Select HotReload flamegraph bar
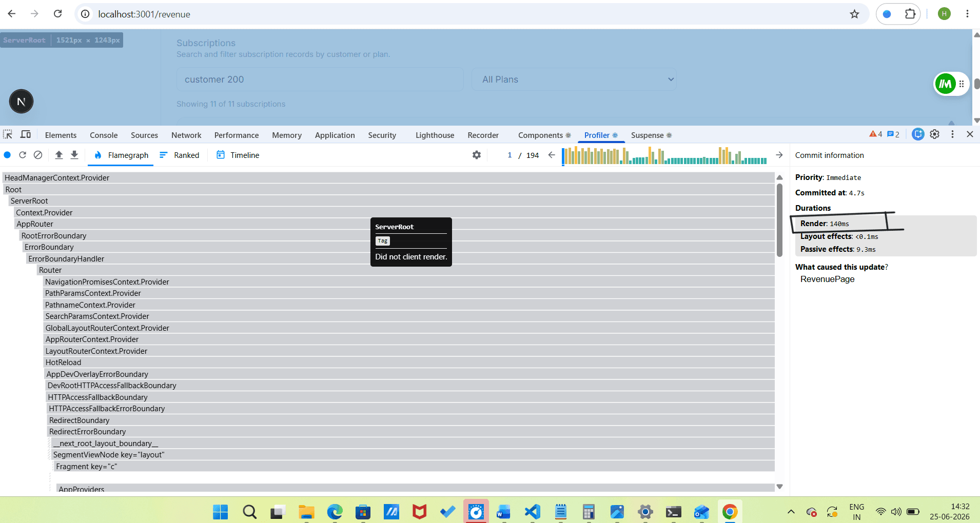The width and height of the screenshot is (980, 523). [409, 363]
